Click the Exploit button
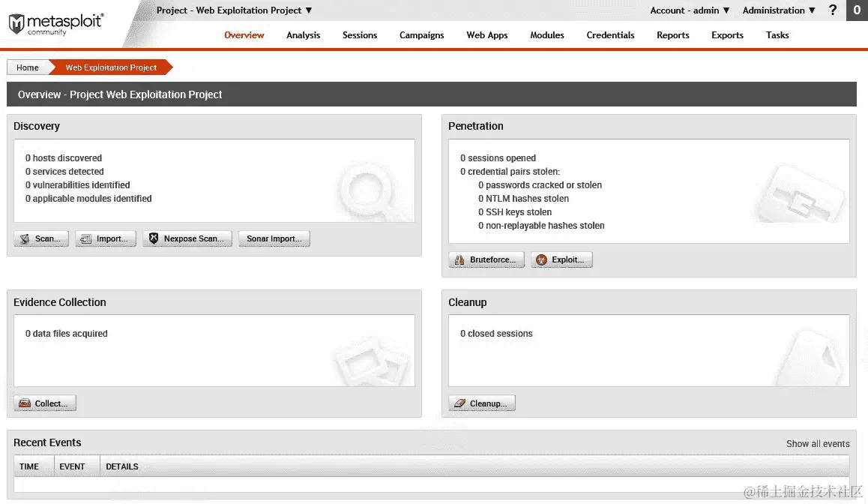 coord(561,259)
